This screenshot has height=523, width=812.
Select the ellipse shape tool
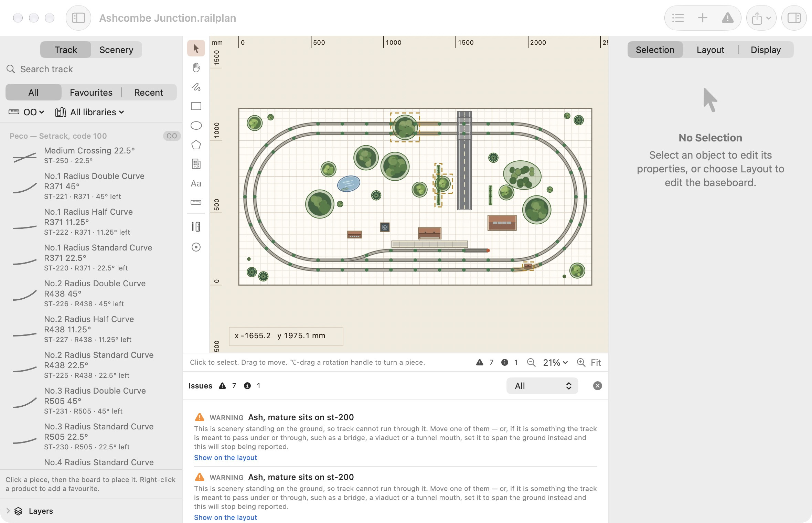coord(196,126)
